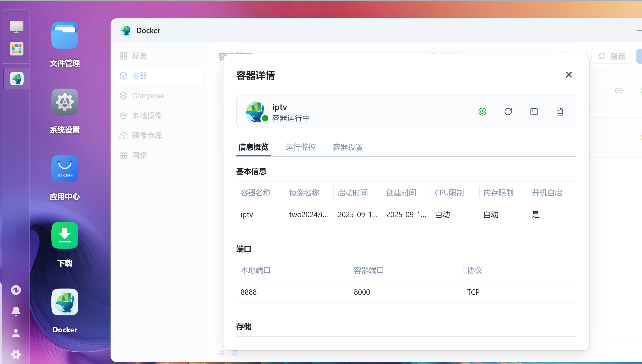This screenshot has height=364, width=642.
Task: Close the 容器详情 dialog
Action: click(x=569, y=75)
